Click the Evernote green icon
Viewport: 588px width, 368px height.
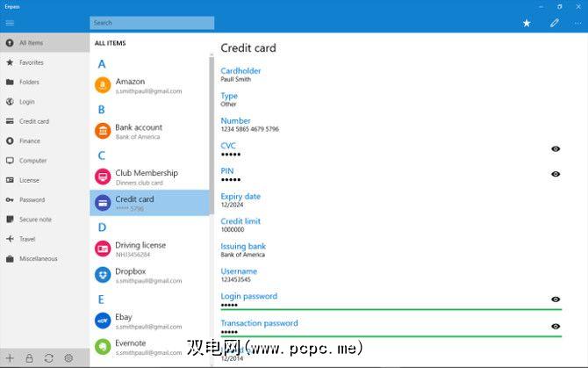pyautogui.click(x=103, y=347)
